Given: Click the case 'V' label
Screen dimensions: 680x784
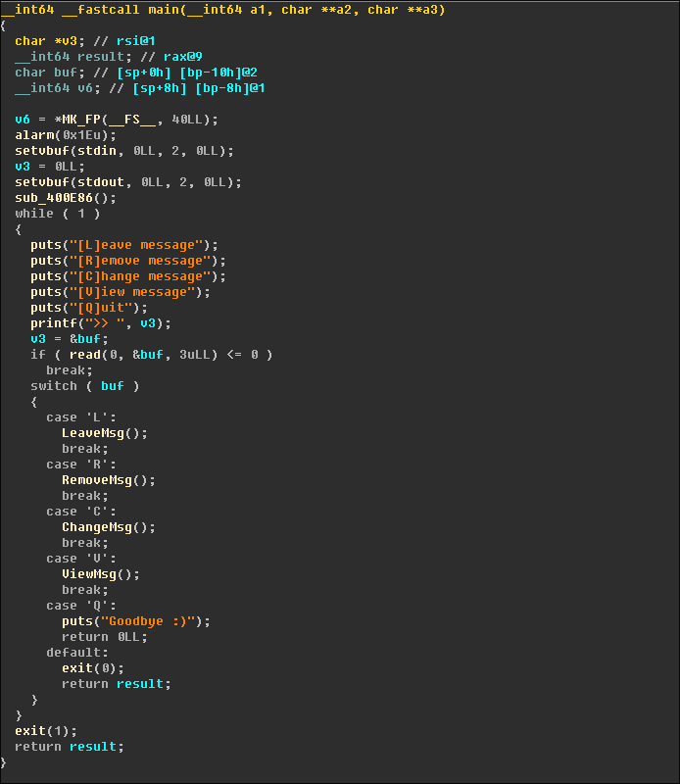Looking at the screenshot, I should 81,559.
